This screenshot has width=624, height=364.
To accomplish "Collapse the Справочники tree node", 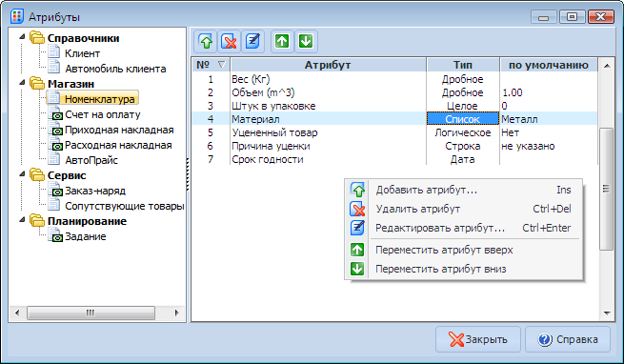I will pyautogui.click(x=22, y=36).
